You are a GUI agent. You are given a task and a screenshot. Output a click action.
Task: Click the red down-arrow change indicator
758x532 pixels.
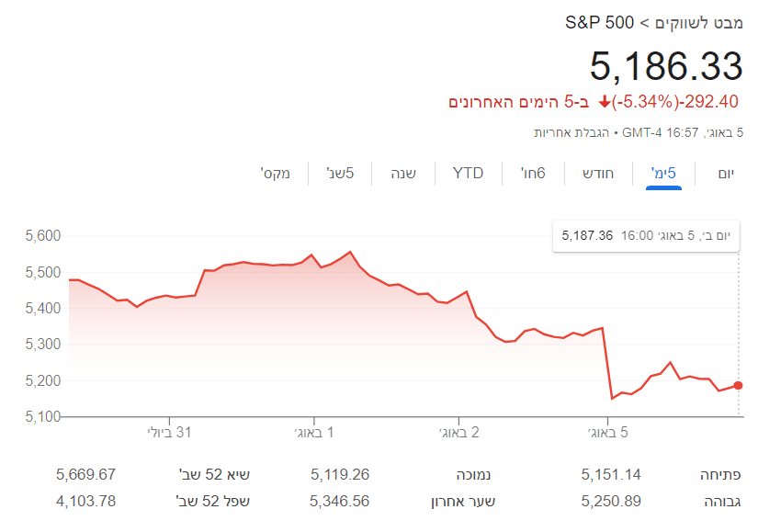(x=604, y=101)
